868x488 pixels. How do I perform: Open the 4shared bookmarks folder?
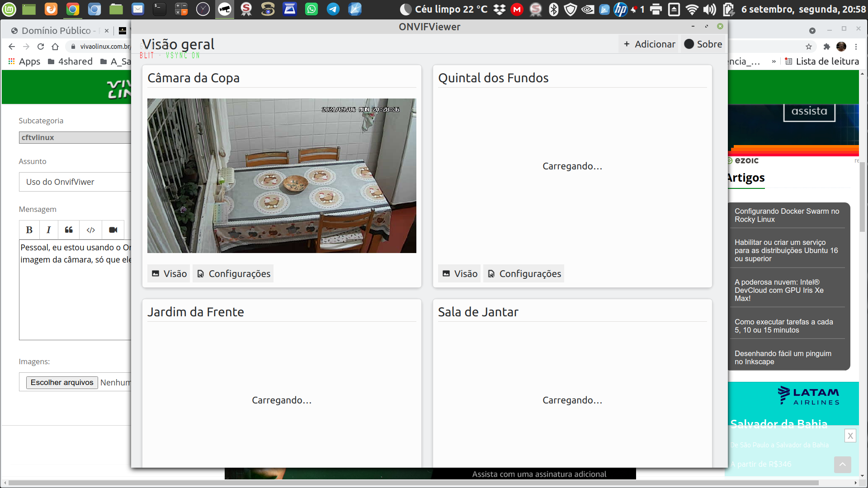point(70,61)
